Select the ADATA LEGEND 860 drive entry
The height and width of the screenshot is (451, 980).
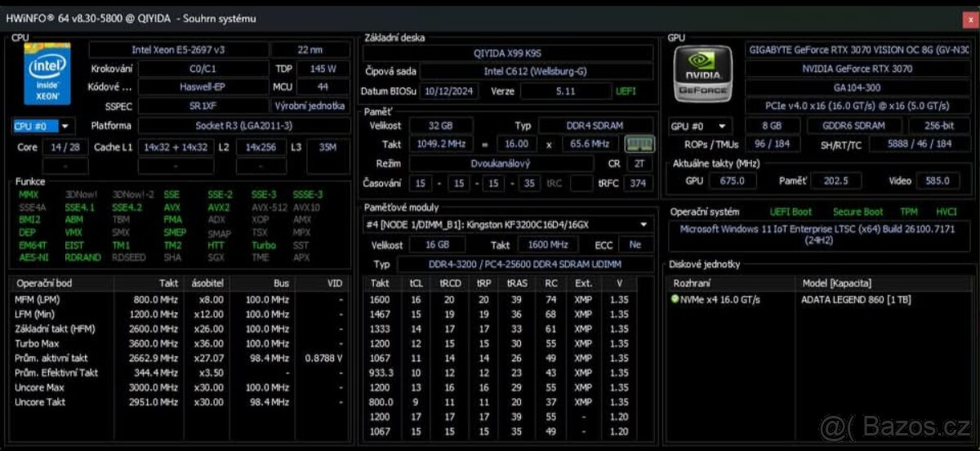(x=853, y=300)
